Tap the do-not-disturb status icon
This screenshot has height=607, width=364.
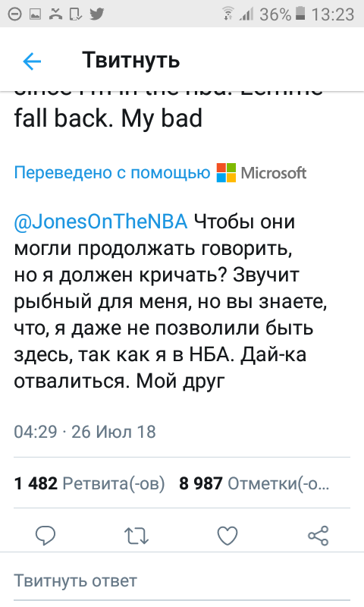pyautogui.click(x=15, y=14)
